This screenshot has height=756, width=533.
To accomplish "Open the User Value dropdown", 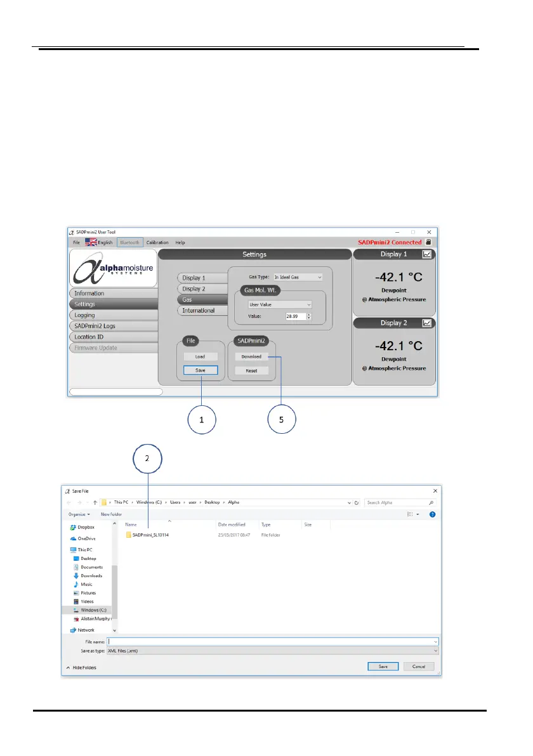I will point(280,304).
